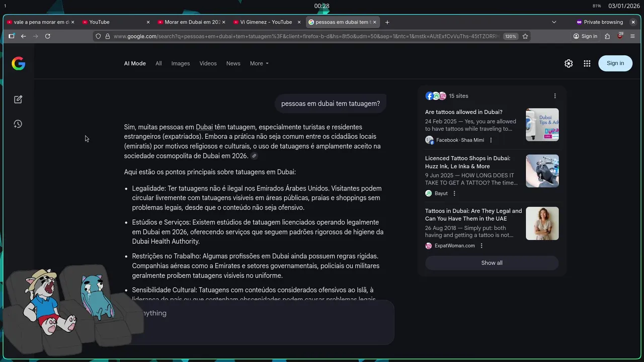Click the browser forward arrow
The height and width of the screenshot is (362, 644).
35,36
